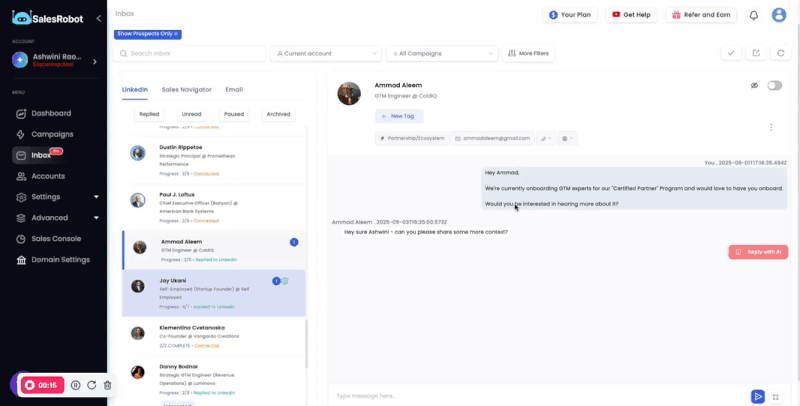Image resolution: width=800 pixels, height=406 pixels.
Task: Toggle the switch beside Ammad Aleem
Action: pos(774,86)
